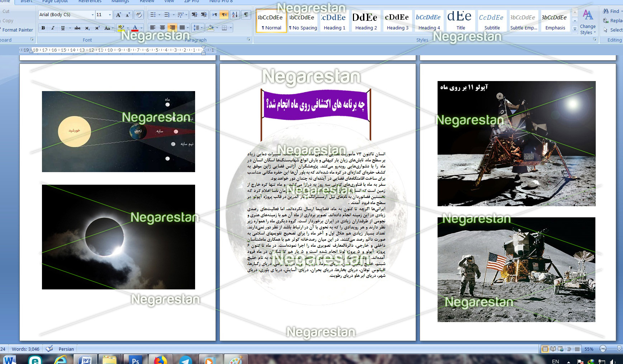Open the Arial font name dropdown
Image resolution: width=623 pixels, height=364 pixels.
click(93, 15)
